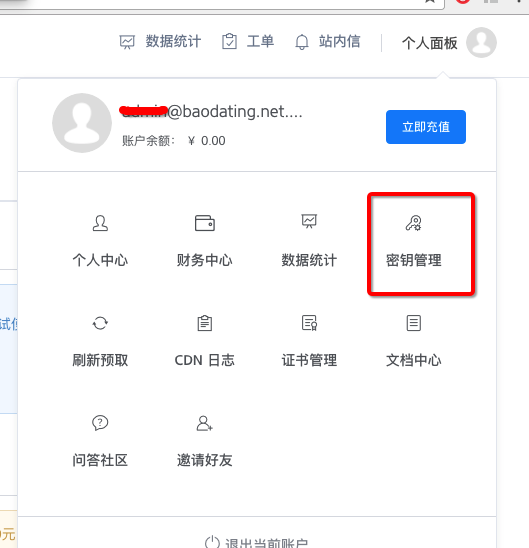Screen dimensions: 529x548
Task: Click 退出当前账户 logout link
Action: pos(256,542)
